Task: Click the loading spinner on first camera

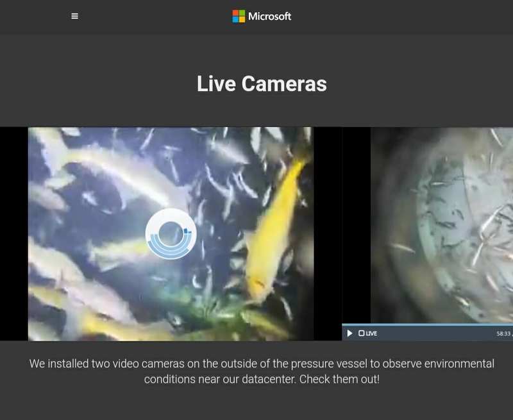Action: click(171, 233)
